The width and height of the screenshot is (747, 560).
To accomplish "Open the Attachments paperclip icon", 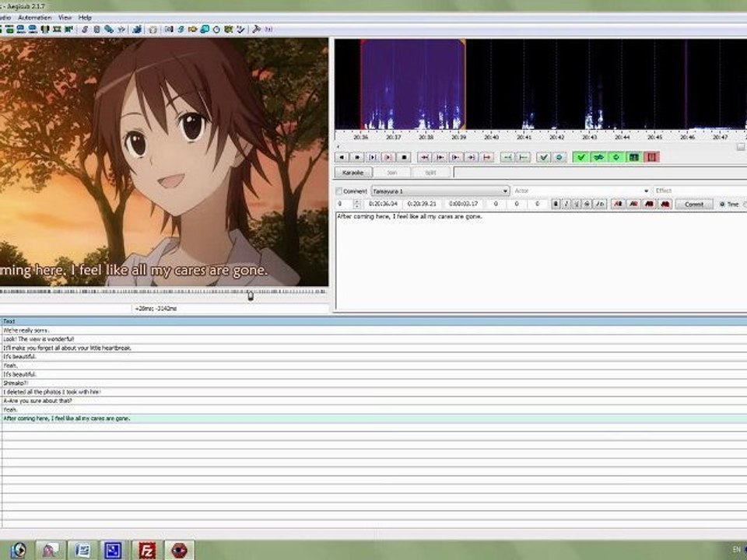I will (x=109, y=30).
